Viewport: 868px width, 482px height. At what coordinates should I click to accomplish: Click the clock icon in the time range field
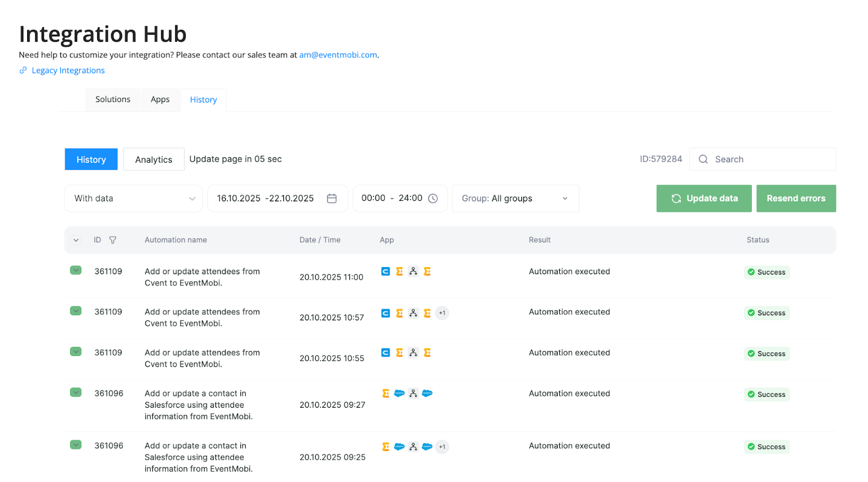(433, 199)
